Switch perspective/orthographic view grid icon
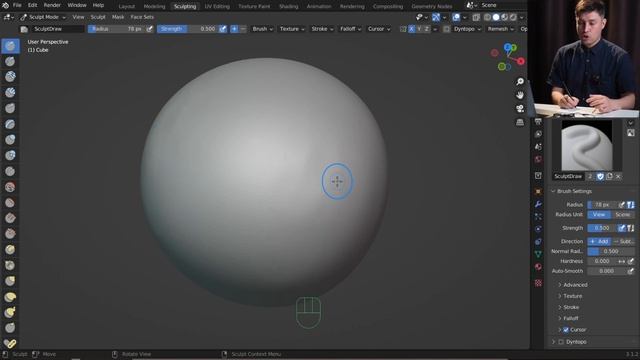Image resolution: width=640 pixels, height=360 pixels. coord(520,122)
